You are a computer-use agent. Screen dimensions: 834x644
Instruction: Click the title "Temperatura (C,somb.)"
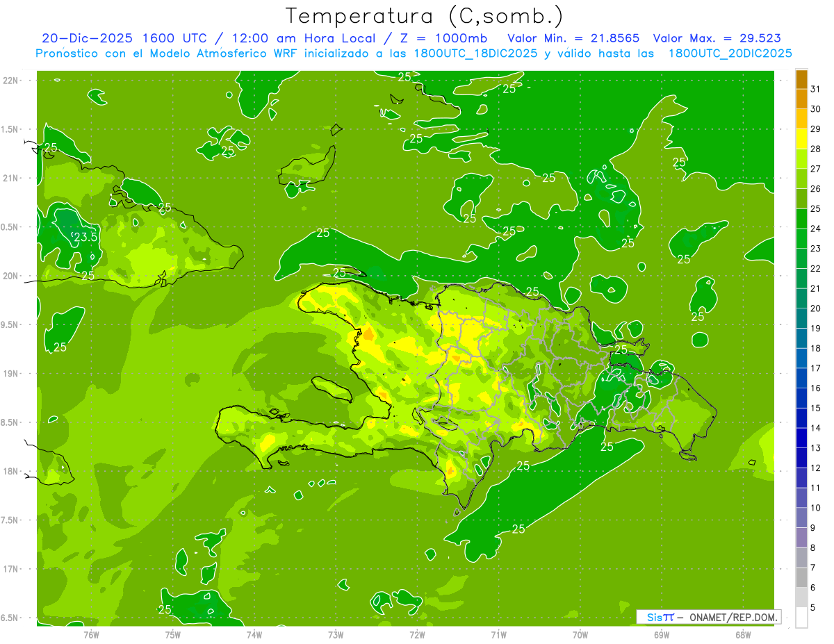coord(425,16)
